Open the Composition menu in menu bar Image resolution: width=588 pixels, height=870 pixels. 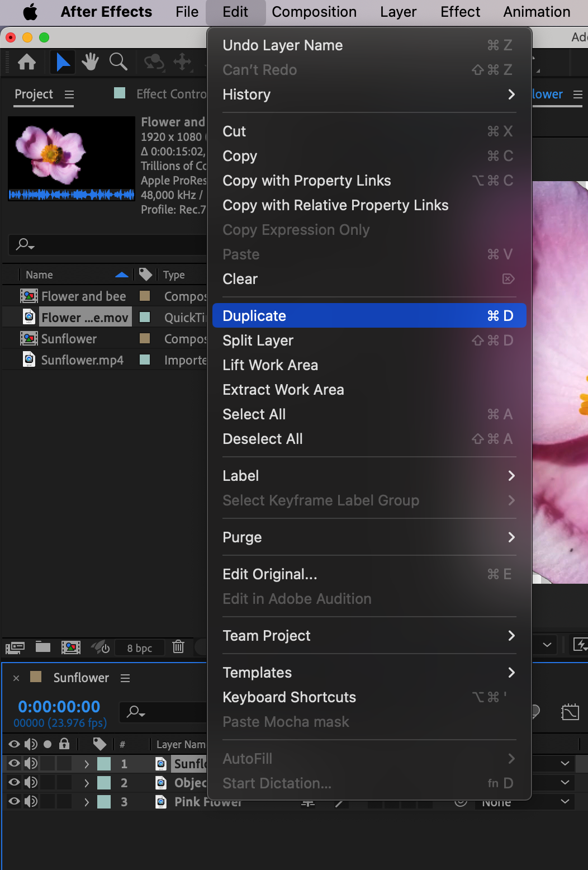coord(314,12)
